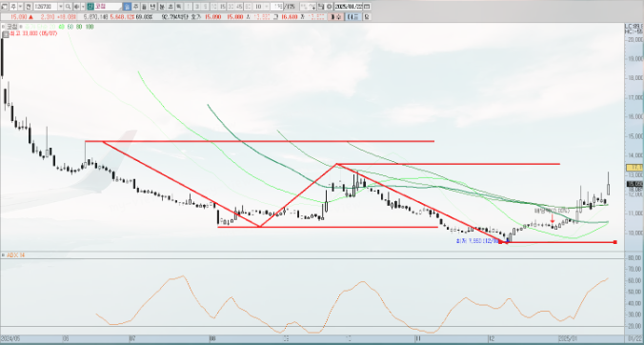
Task: Select the red square handle ending the bottom line
Action: point(614,242)
